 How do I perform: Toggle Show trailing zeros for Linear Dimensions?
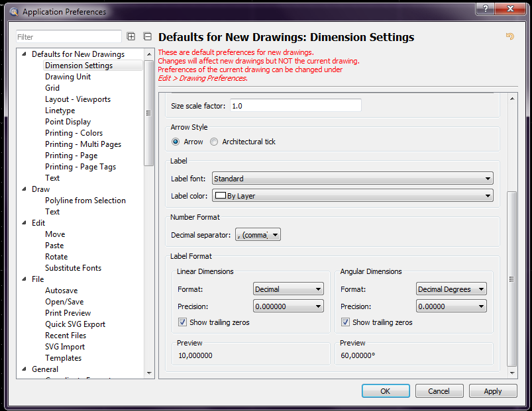pyautogui.click(x=182, y=322)
